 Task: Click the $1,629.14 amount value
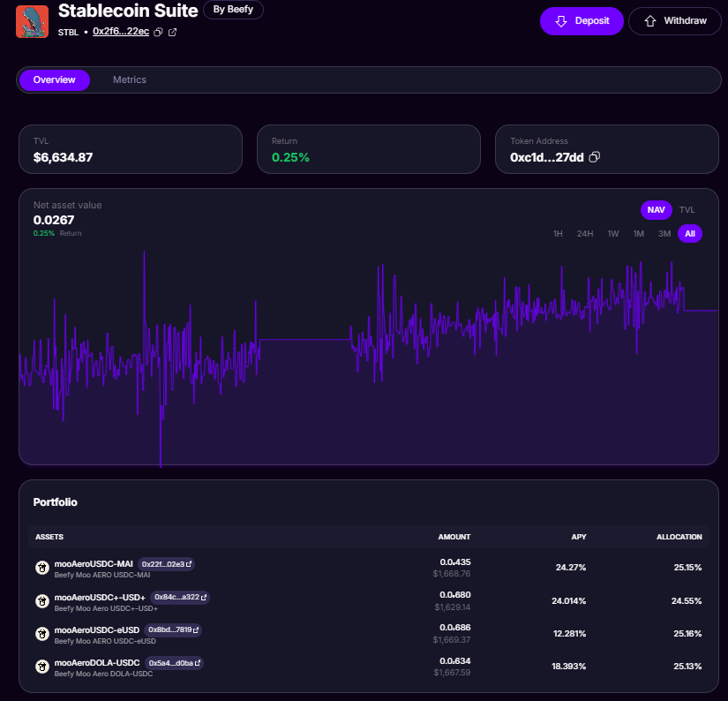coord(453,607)
